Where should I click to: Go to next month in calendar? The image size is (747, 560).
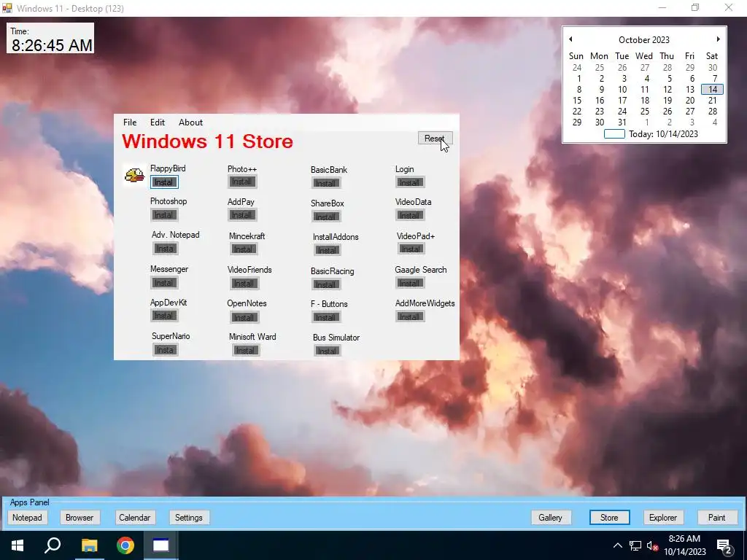tap(718, 39)
